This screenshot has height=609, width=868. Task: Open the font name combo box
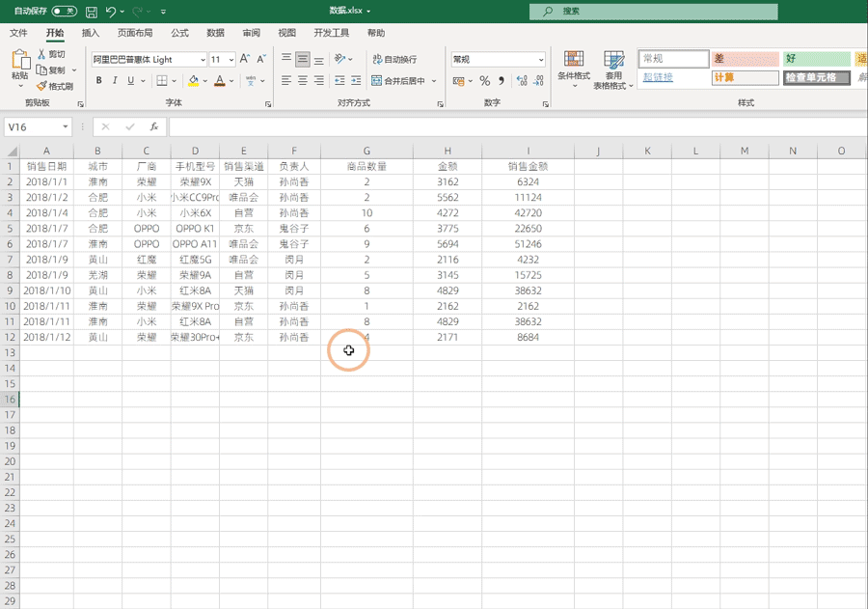pyautogui.click(x=149, y=59)
